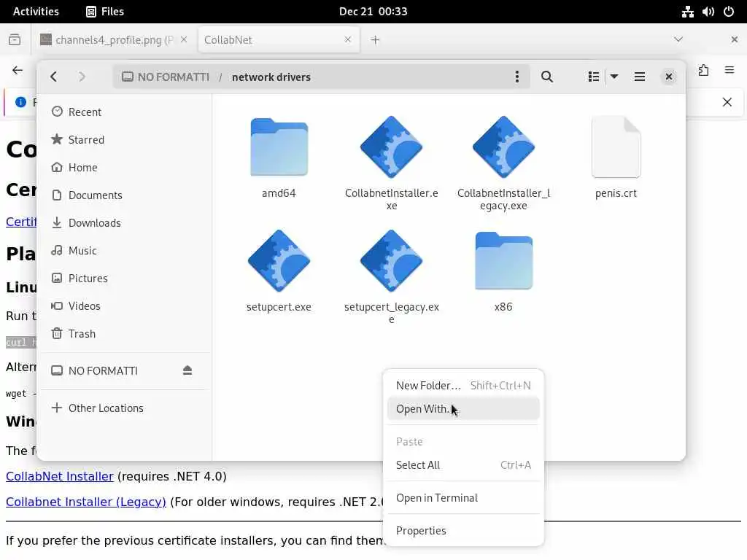Open Recent in the sidebar
747x560 pixels.
[x=124, y=112]
